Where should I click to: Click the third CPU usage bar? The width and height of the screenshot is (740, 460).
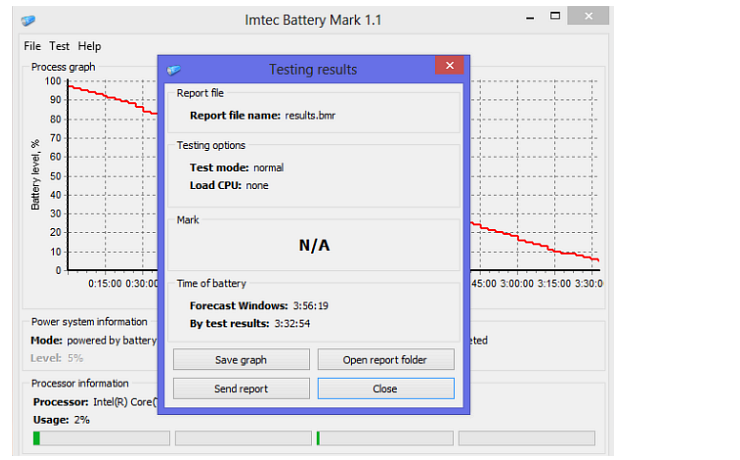pos(385,438)
